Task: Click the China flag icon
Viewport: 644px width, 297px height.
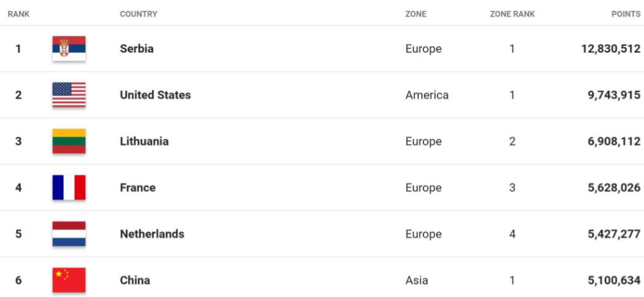Action: (x=69, y=280)
